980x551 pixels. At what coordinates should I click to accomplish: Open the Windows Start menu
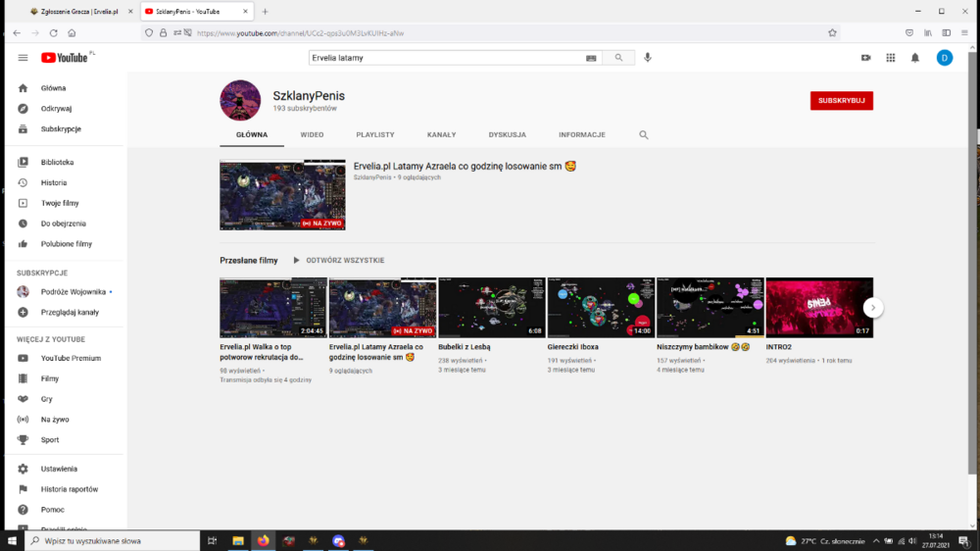click(x=12, y=540)
